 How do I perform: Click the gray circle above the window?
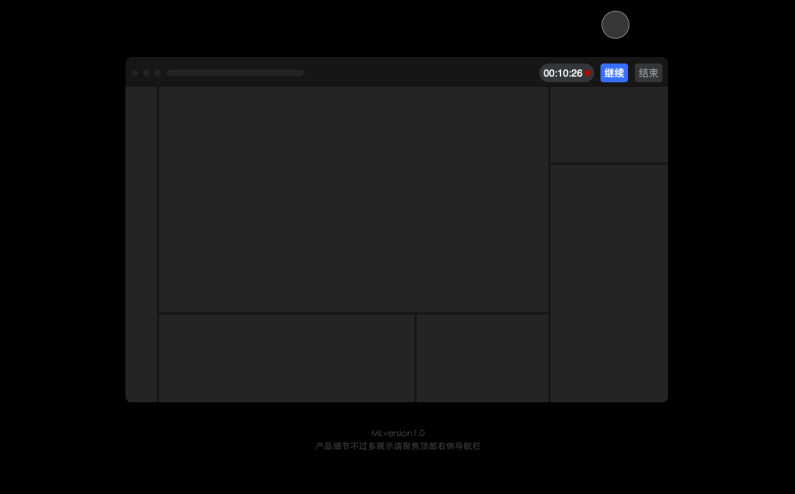tap(615, 25)
